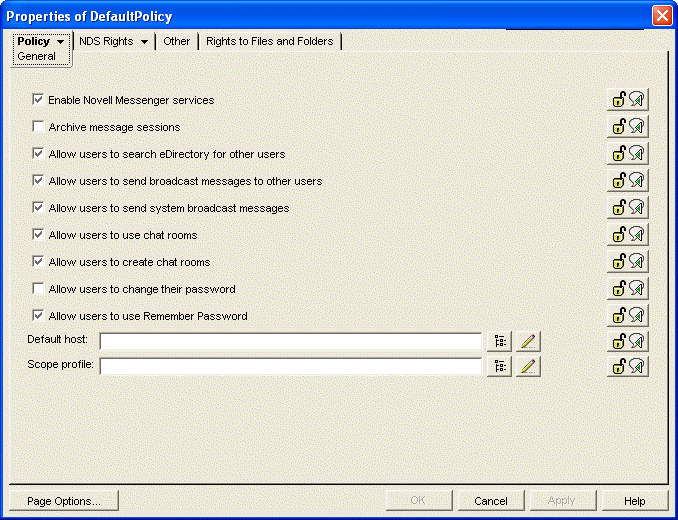This screenshot has height=520, width=678.
Task: Toggle Allow users to use Remember Password
Action: [x=38, y=316]
